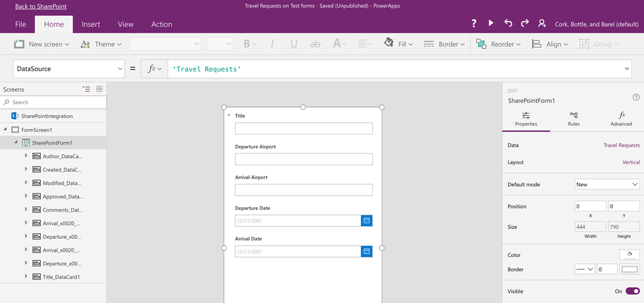Click Back to SharePoint link

[x=41, y=6]
